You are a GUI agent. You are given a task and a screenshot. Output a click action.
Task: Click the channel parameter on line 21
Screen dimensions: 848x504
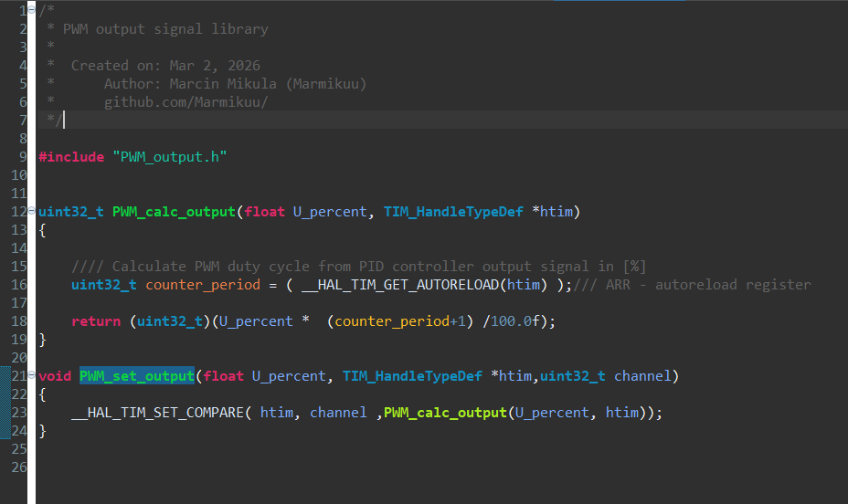(642, 376)
